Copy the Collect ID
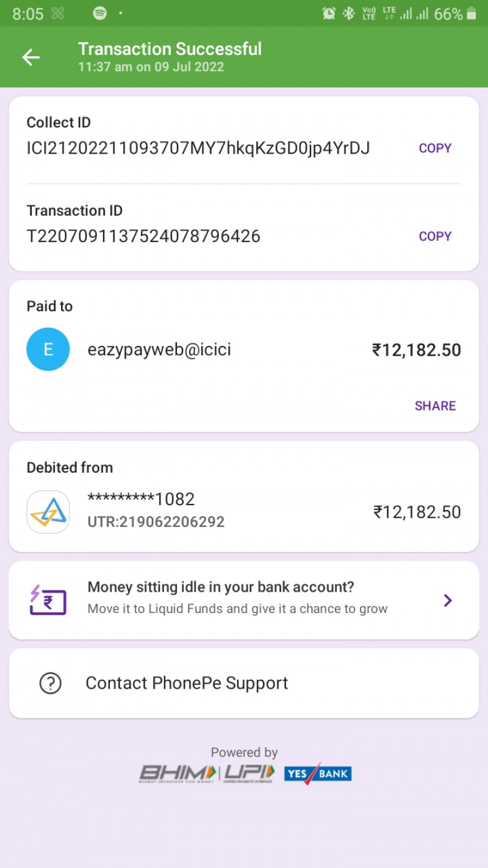The height and width of the screenshot is (868, 488). (435, 148)
